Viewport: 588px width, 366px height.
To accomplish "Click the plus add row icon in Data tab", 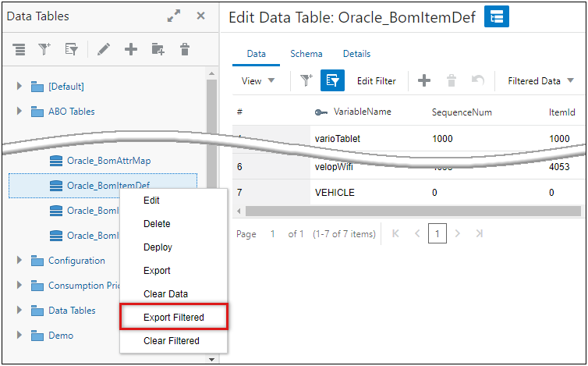I will coord(424,80).
